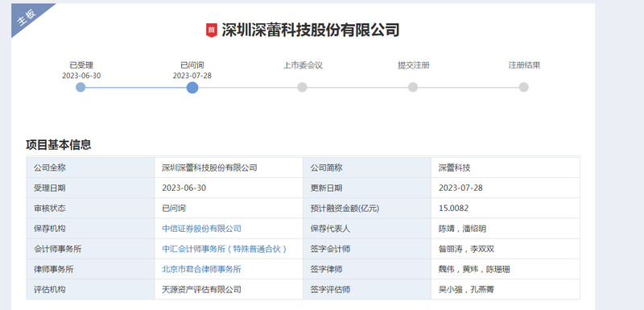Click the 2023-07-28 date under 已问询

(192, 76)
